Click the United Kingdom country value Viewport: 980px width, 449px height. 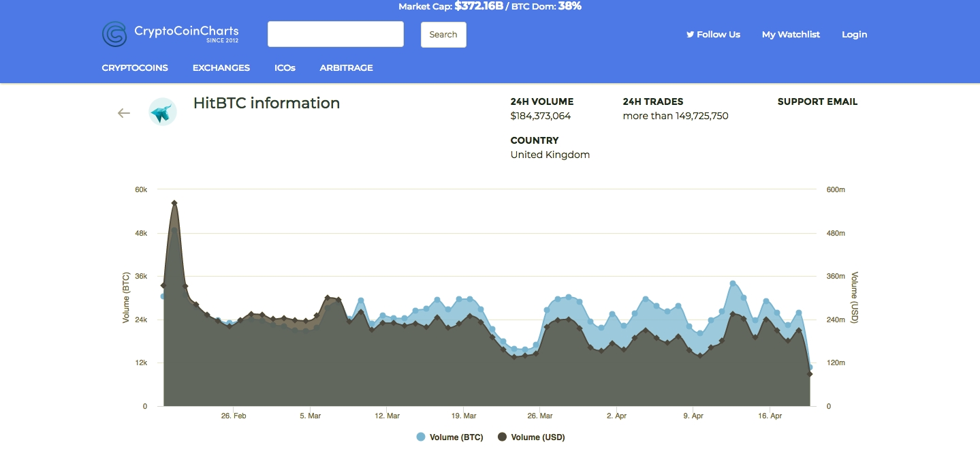tap(550, 155)
